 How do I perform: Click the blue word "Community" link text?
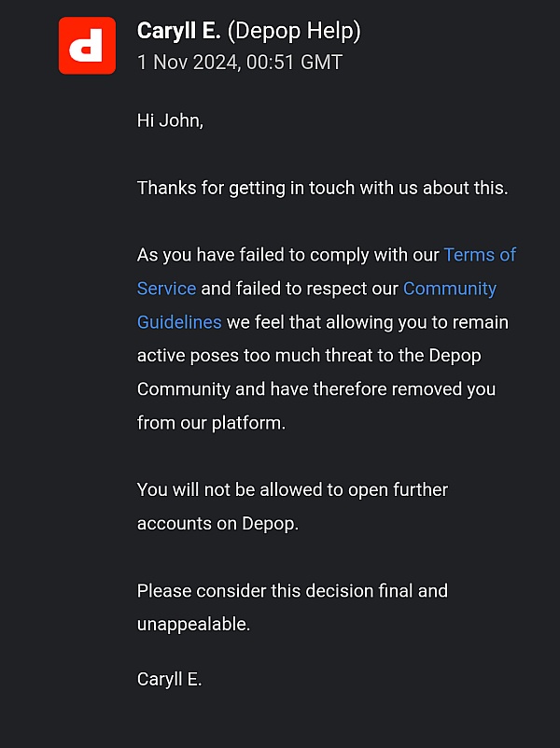tap(449, 289)
